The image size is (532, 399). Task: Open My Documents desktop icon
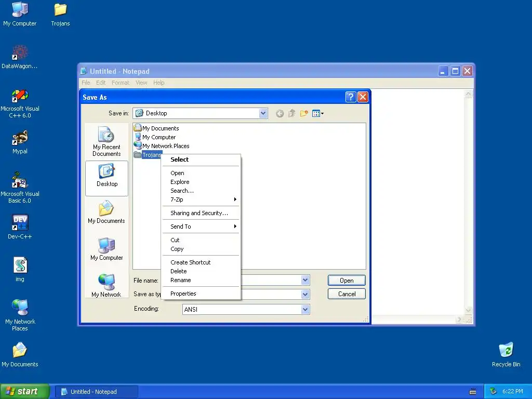click(20, 354)
